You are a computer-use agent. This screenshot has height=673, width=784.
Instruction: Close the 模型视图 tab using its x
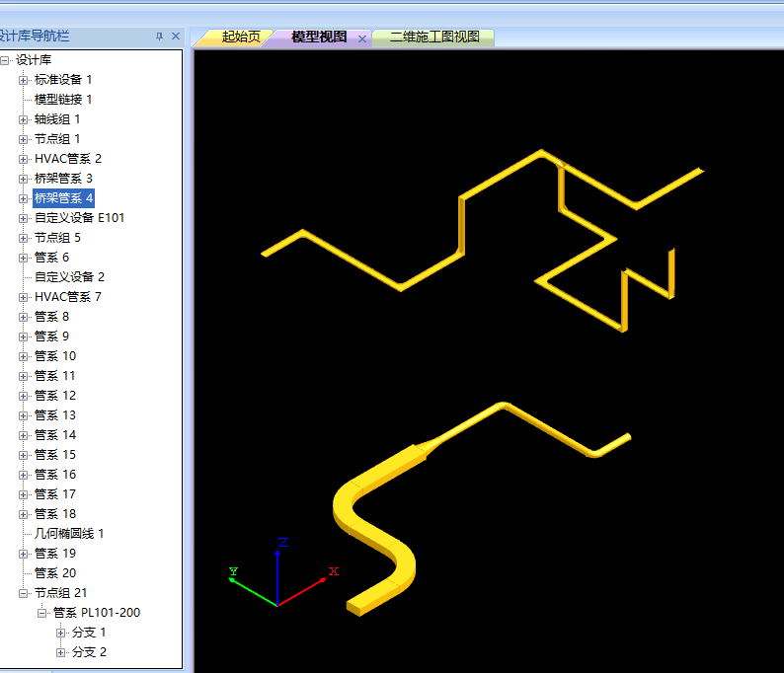pyautogui.click(x=362, y=38)
